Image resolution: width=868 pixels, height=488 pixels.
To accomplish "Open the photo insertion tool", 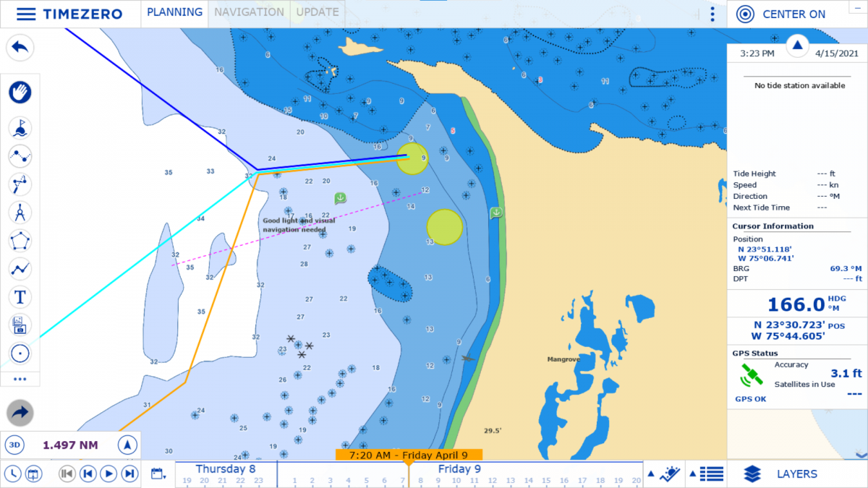I will pos(20,325).
